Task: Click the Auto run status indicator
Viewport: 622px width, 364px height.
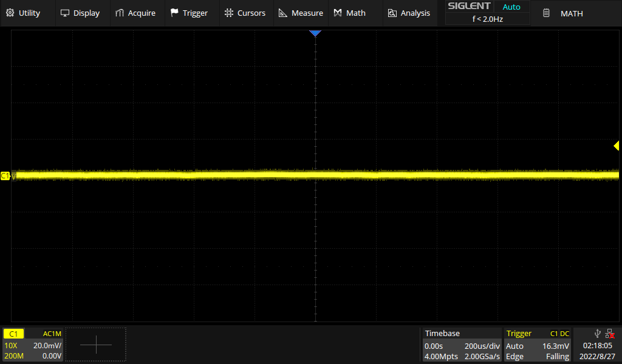Action: tap(511, 7)
